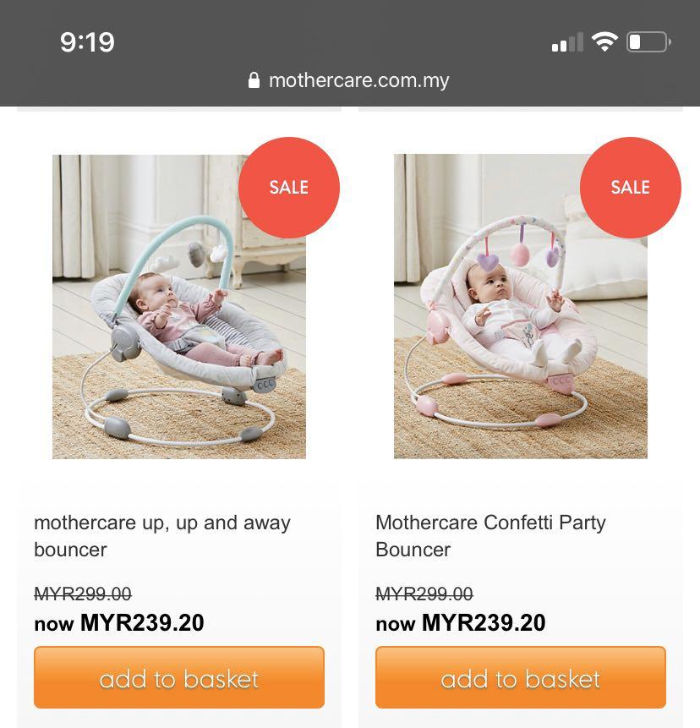Add Confetti Party Bouncer to basket
Viewport: 700px width, 728px height.
pyautogui.click(x=521, y=677)
